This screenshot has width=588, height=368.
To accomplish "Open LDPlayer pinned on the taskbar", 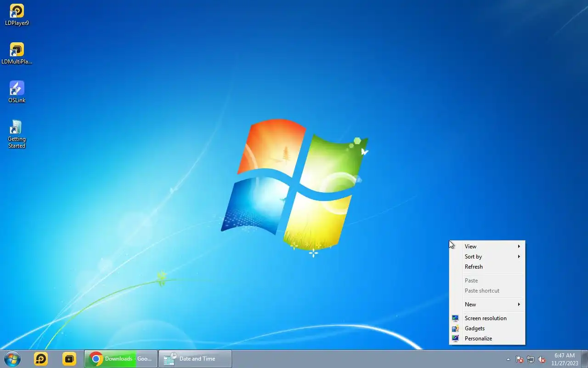I will point(41,359).
